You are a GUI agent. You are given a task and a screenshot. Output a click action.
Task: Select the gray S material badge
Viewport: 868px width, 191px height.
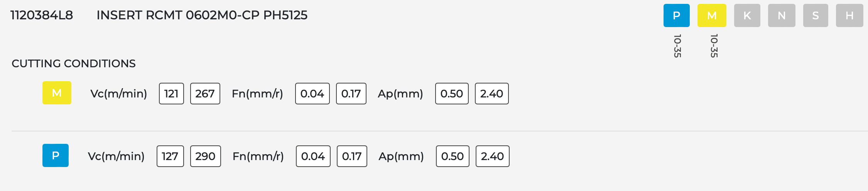click(x=816, y=15)
